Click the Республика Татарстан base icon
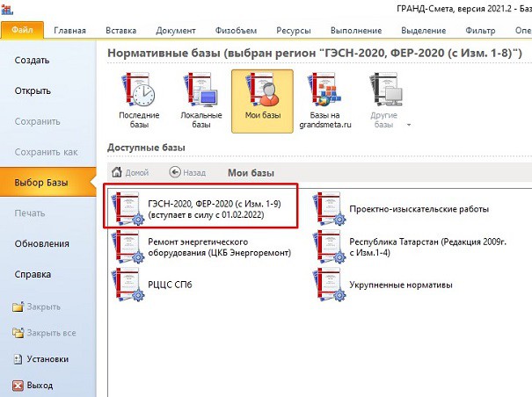Viewport: 532px width, 397px height. click(330, 247)
